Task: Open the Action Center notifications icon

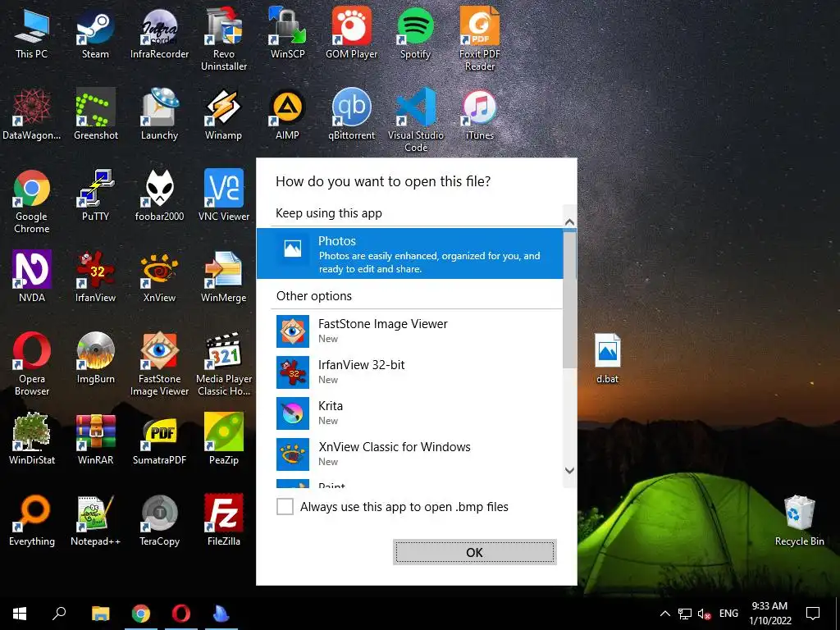Action: coord(813,614)
